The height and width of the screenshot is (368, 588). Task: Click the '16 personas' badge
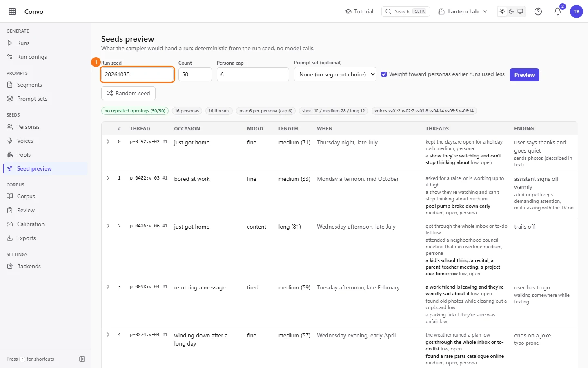pyautogui.click(x=187, y=111)
